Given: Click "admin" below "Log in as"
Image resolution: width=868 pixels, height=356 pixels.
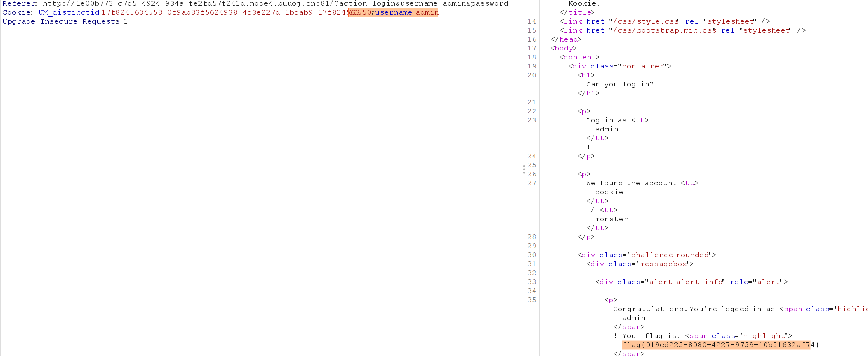Looking at the screenshot, I should (x=607, y=129).
